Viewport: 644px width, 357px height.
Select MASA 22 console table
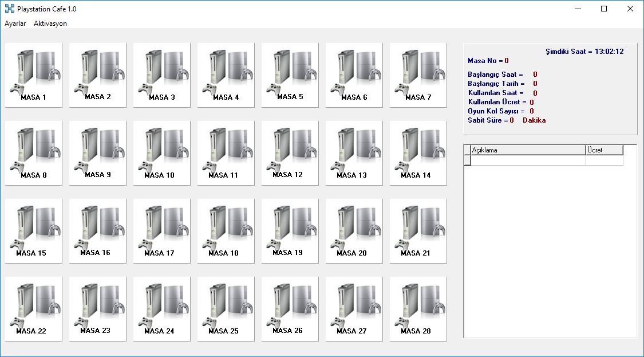(x=34, y=309)
